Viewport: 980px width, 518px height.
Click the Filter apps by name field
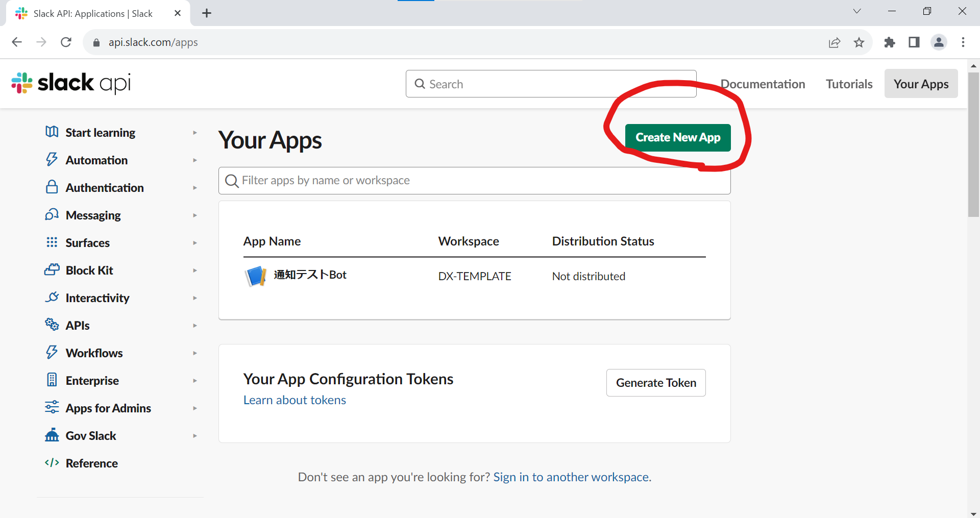475,181
